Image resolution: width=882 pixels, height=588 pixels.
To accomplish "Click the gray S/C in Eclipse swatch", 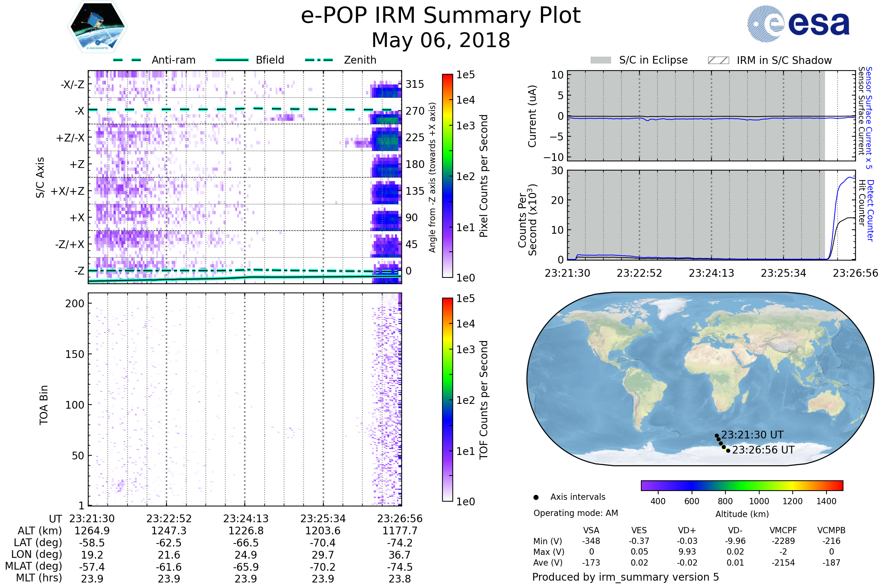I will (601, 60).
